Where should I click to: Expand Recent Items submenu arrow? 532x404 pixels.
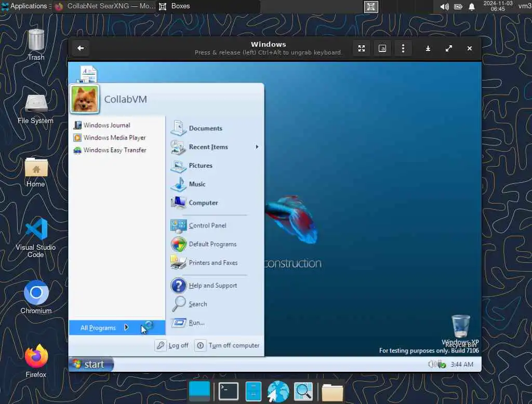click(x=257, y=147)
